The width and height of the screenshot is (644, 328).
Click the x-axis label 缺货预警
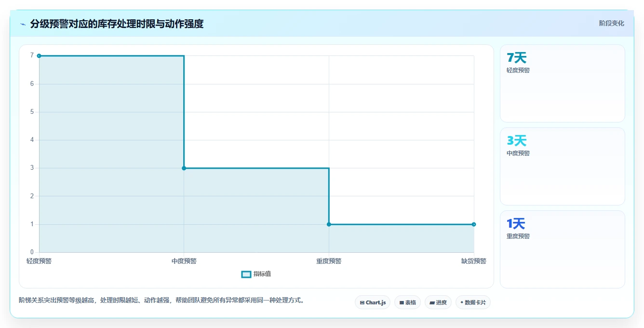(x=474, y=261)
